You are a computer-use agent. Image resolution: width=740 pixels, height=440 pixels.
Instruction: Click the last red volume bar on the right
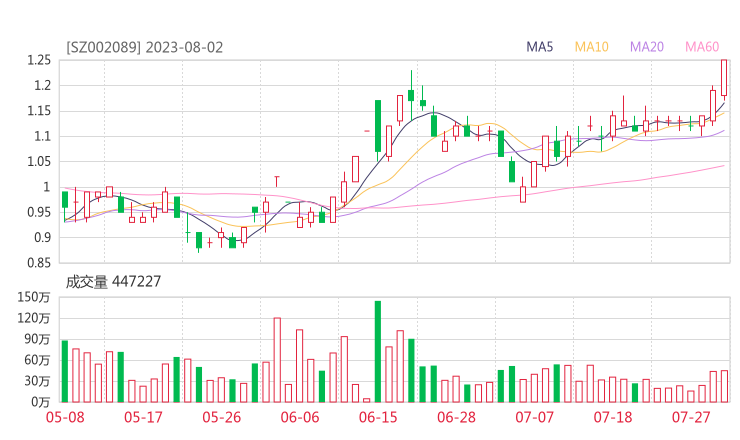724,387
